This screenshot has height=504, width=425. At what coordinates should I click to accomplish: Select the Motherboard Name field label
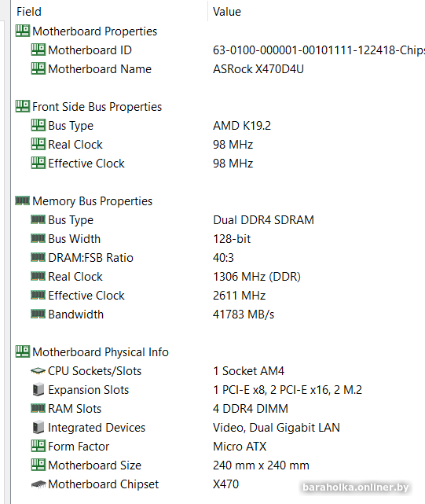point(100,69)
